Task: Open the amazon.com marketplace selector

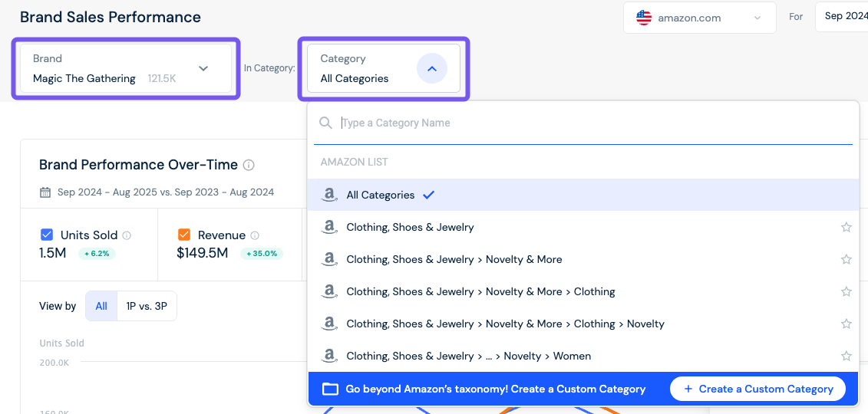Action: pos(700,18)
